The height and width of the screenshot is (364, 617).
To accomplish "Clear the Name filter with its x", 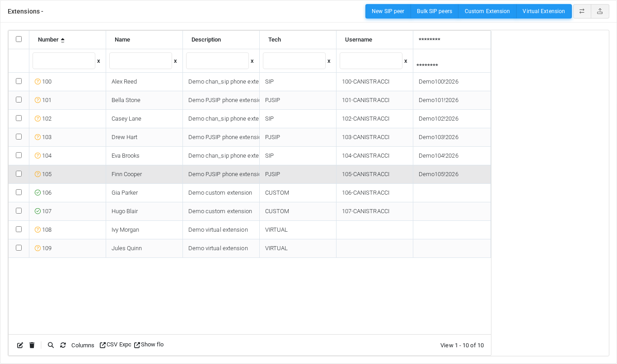I will coord(175,61).
